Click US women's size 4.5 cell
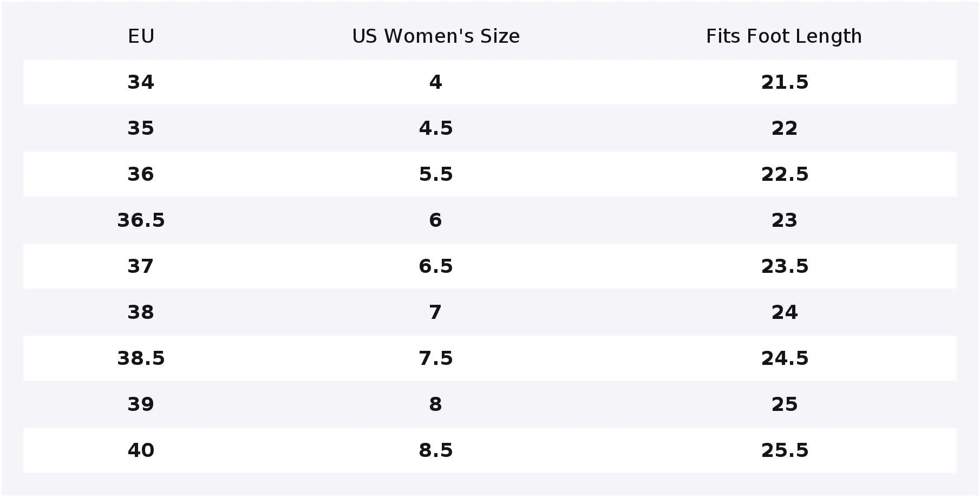This screenshot has height=497, width=980. point(436,128)
